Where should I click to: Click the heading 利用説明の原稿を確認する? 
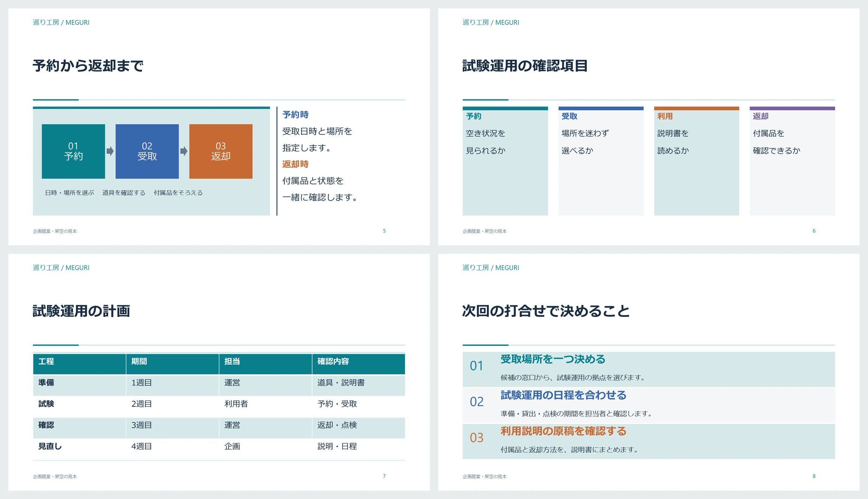[x=564, y=431]
